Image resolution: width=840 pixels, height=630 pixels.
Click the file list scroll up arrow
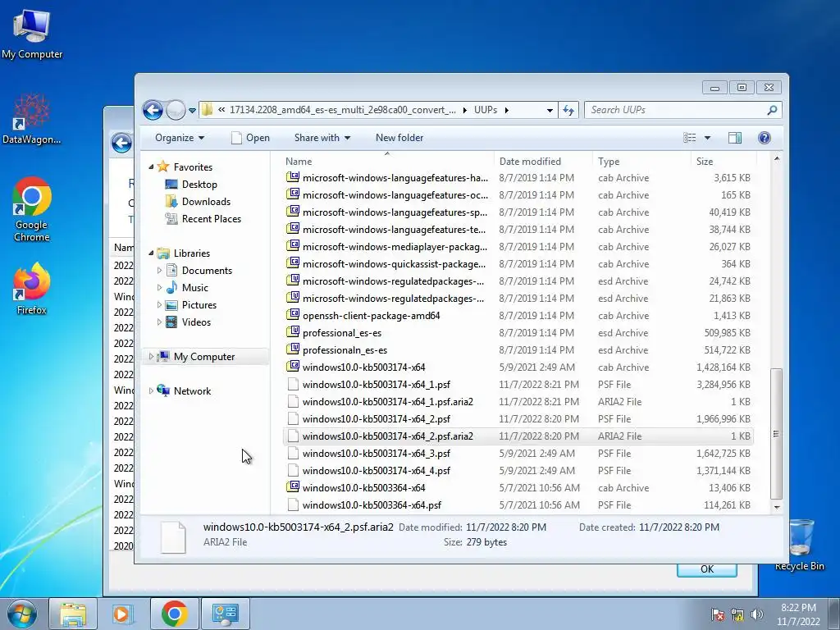(777, 159)
